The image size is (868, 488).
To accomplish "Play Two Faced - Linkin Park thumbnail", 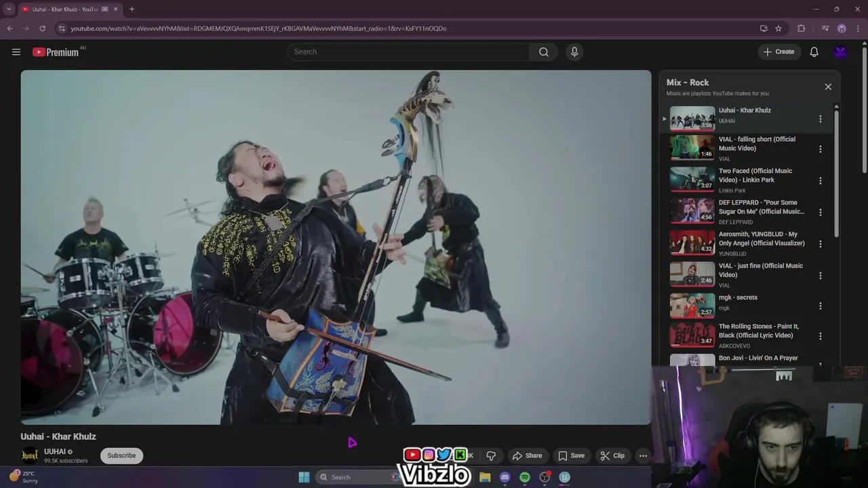I will [x=692, y=180].
